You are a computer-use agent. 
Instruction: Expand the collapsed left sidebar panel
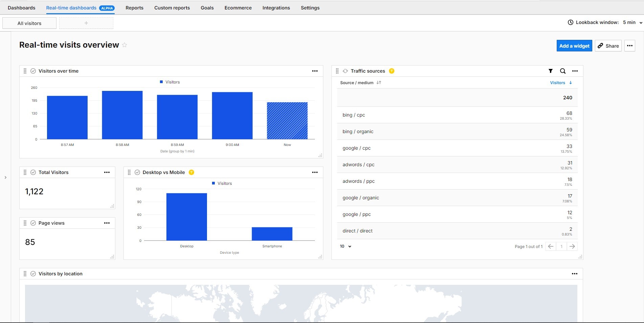[x=6, y=177]
